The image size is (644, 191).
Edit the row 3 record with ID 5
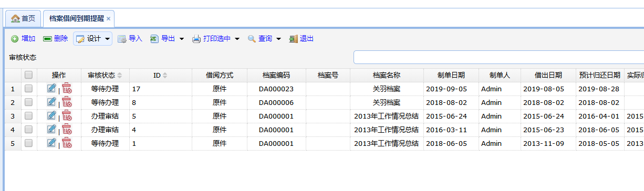(x=51, y=115)
